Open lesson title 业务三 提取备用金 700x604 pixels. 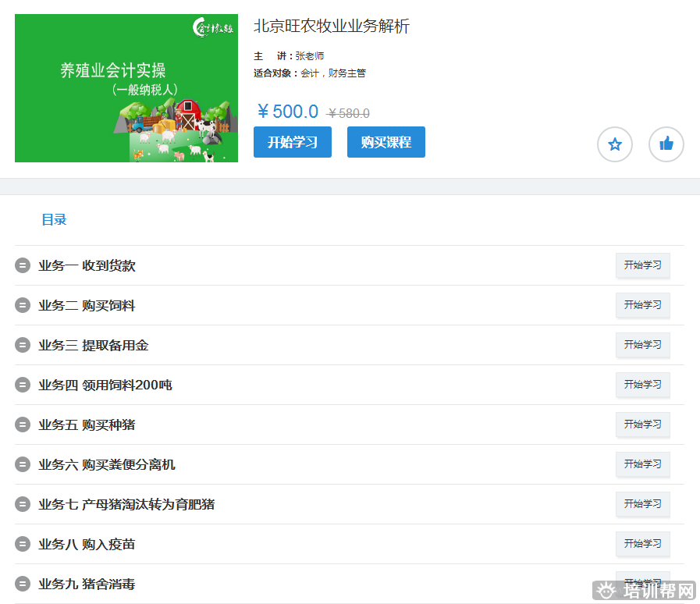point(94,345)
